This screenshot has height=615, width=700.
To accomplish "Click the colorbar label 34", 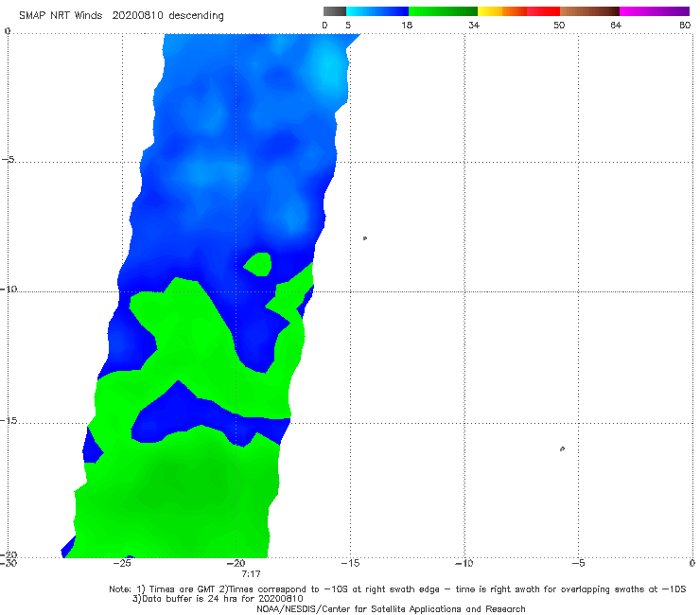I will 474,26.
